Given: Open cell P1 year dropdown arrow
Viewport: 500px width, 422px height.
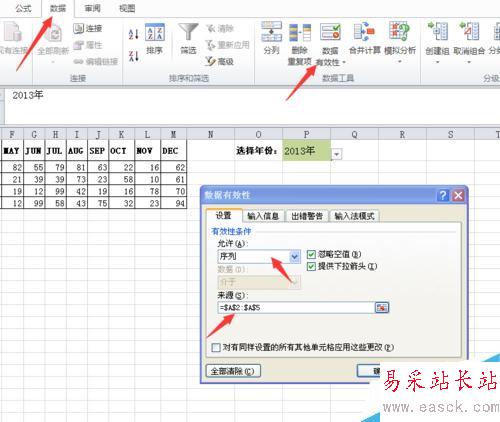Looking at the screenshot, I should tap(337, 155).
